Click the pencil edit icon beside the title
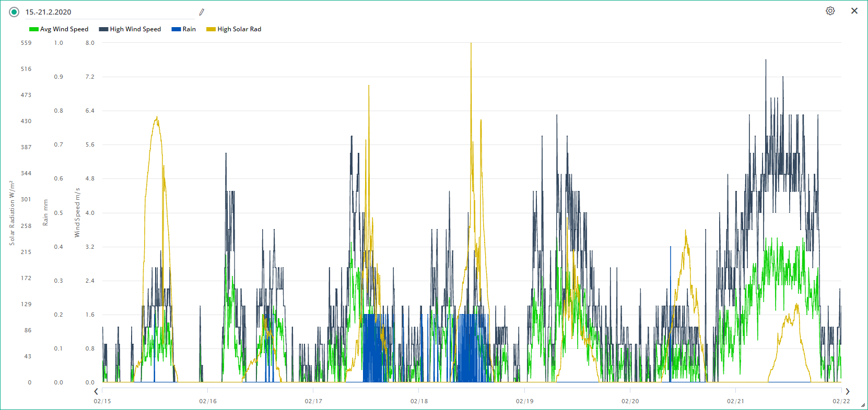Viewport: 868px width, 410px height. click(202, 12)
